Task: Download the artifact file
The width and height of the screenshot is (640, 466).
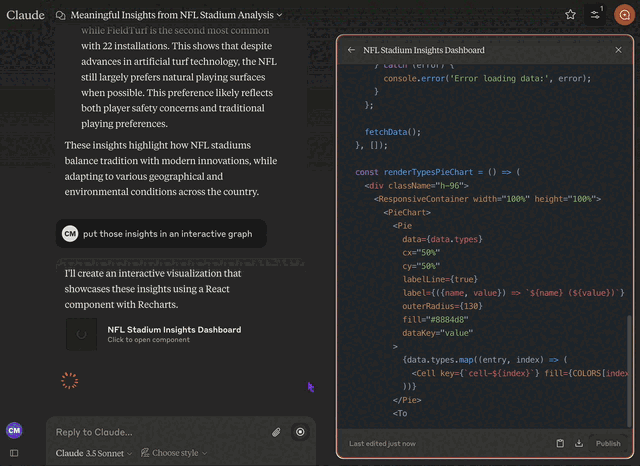Action: pos(579,443)
